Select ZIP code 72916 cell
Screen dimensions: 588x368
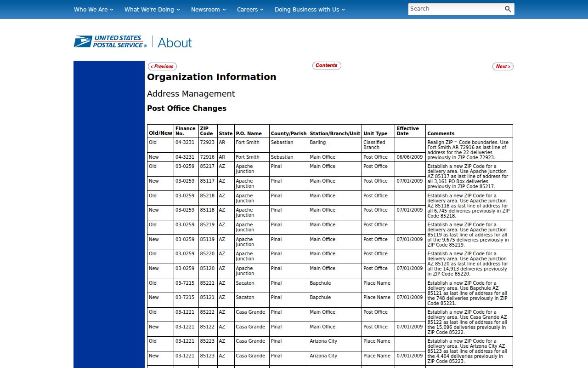pos(207,157)
